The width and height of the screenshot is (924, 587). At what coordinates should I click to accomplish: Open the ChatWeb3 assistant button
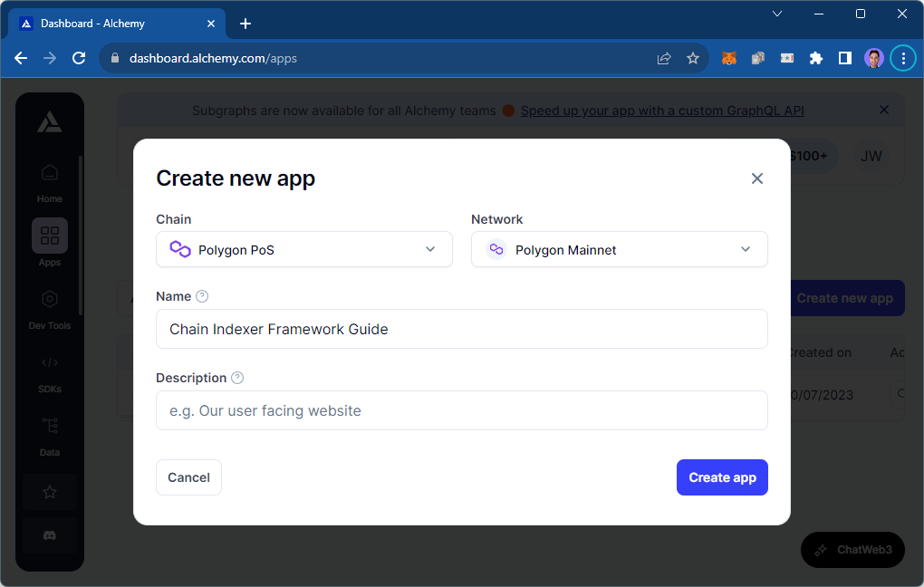click(852, 550)
